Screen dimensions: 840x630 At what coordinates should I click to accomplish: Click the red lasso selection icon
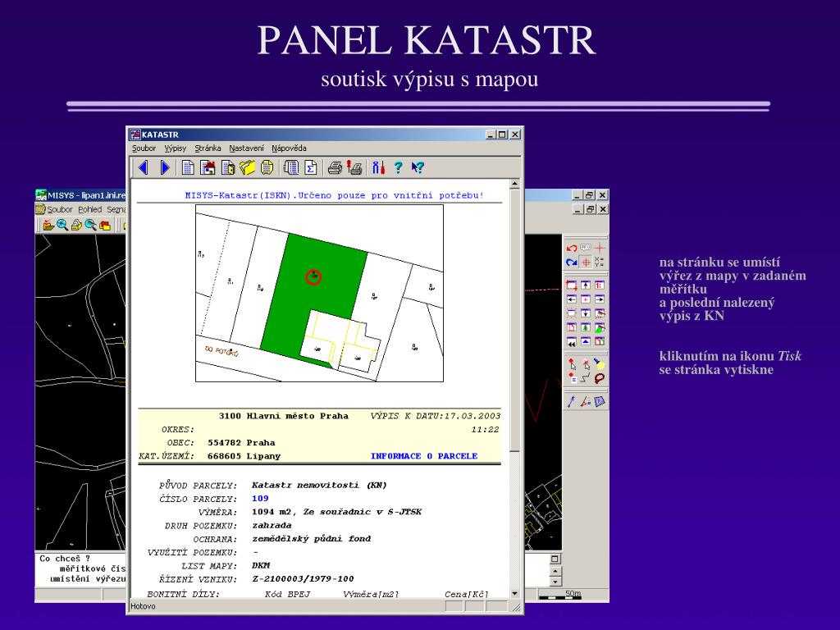[x=600, y=378]
